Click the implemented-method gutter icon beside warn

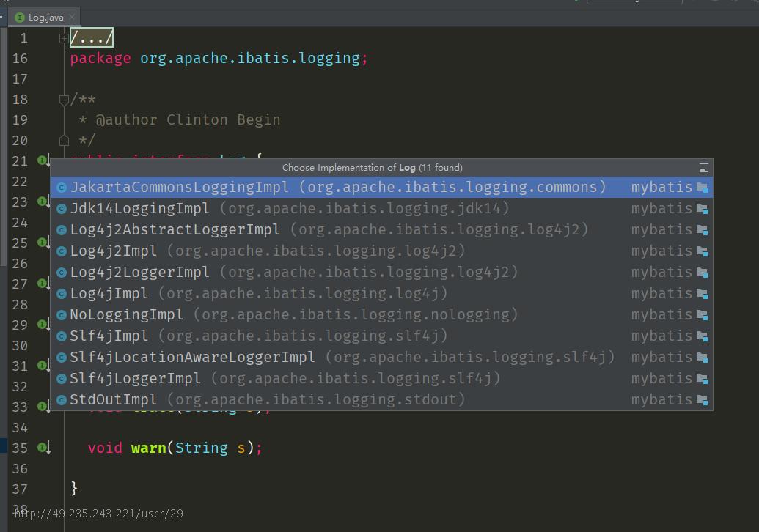[44, 448]
